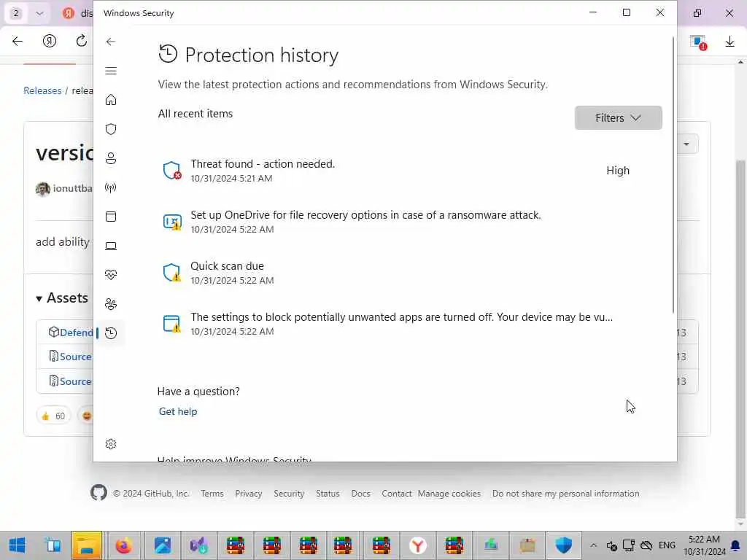Open Virus & threat protection shield icon
The image size is (747, 560).
(111, 129)
